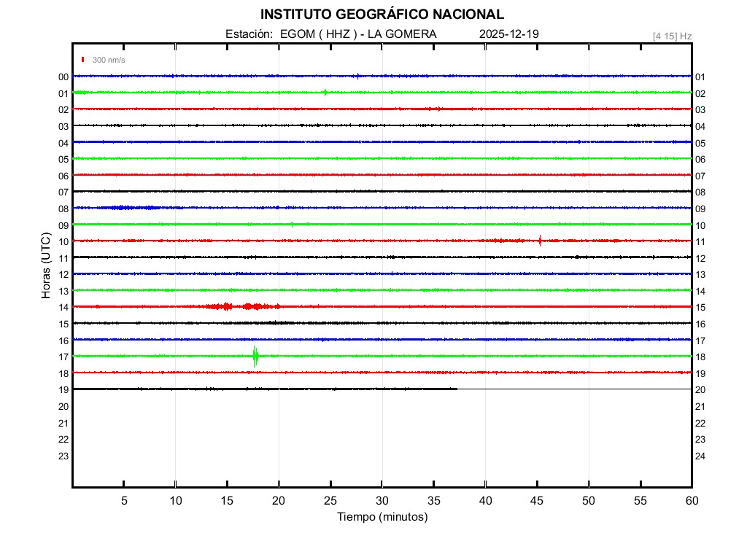Click the 5 minute tick label
The image size is (747, 560).
(x=124, y=501)
